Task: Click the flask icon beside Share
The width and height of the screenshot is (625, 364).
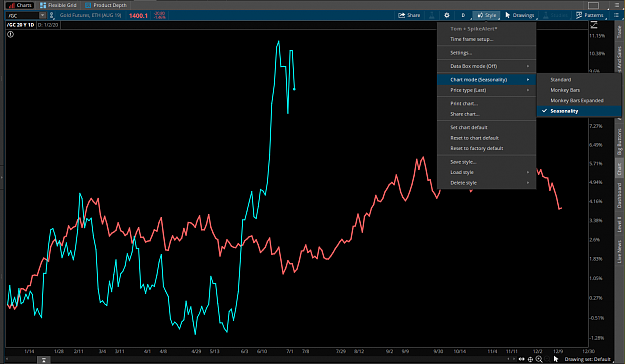Action: pos(431,15)
